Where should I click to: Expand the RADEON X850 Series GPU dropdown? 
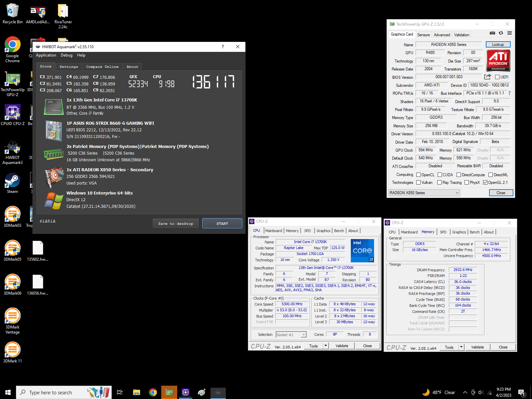pyautogui.click(x=424, y=193)
